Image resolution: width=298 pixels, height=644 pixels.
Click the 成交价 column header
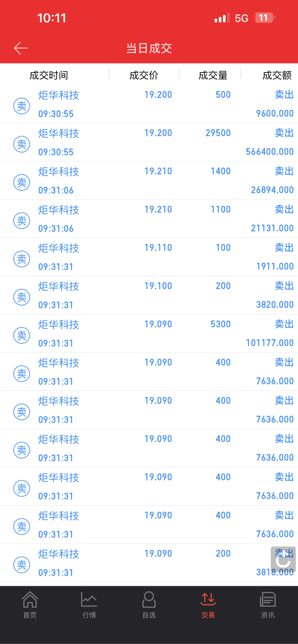tap(144, 75)
